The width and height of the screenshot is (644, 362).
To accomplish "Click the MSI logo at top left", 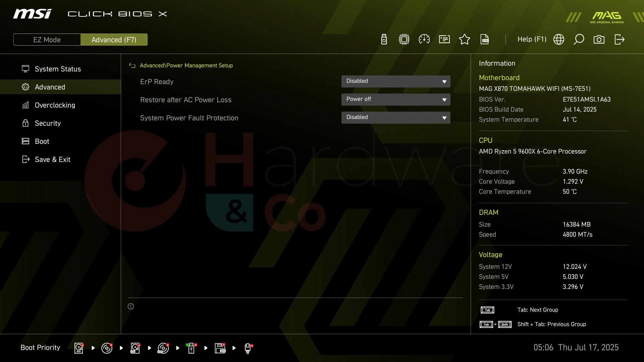I will pos(33,14).
